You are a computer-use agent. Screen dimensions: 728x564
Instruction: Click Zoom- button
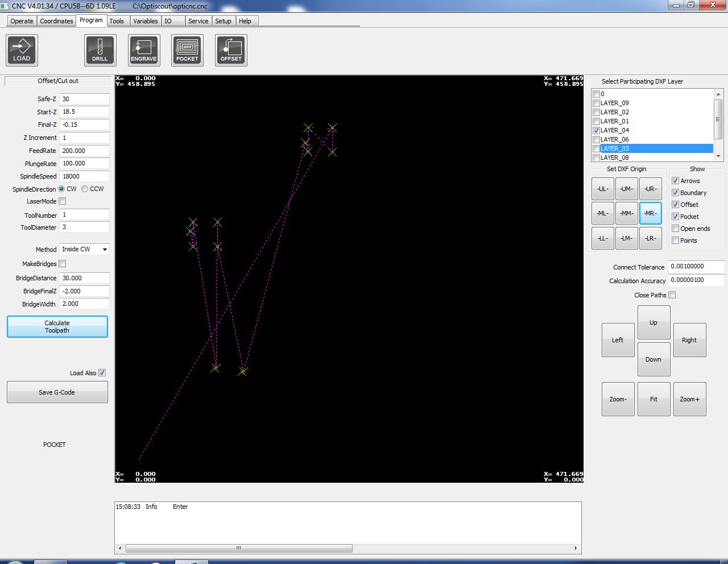[618, 399]
